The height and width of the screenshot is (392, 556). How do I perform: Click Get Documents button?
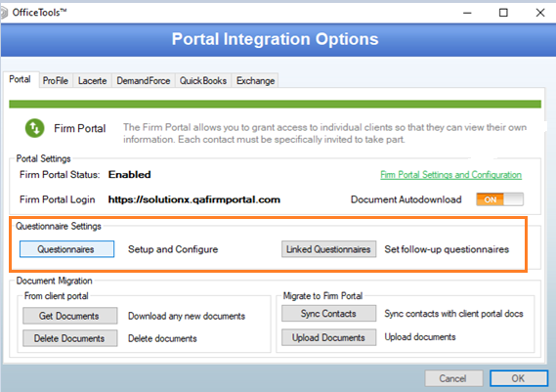[x=69, y=316]
